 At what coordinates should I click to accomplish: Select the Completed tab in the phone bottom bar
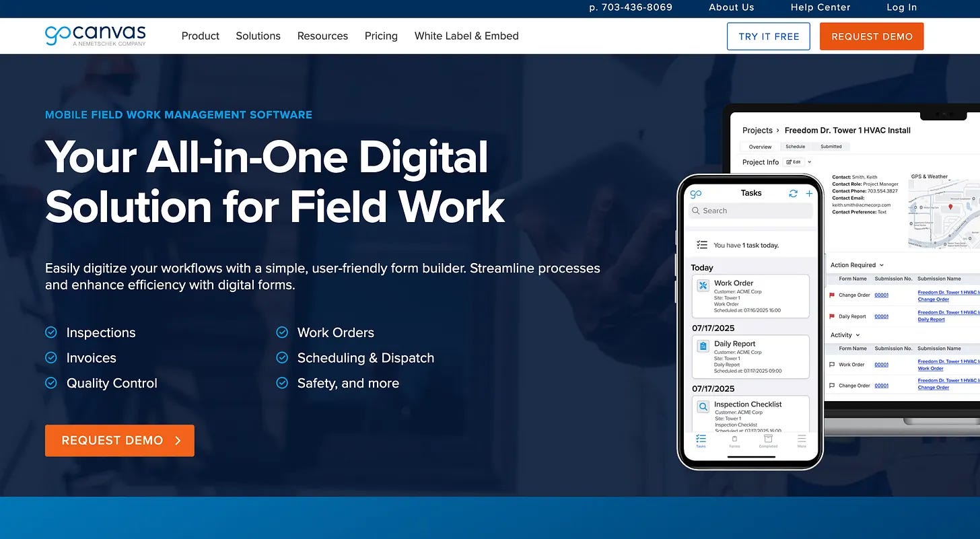(x=768, y=441)
